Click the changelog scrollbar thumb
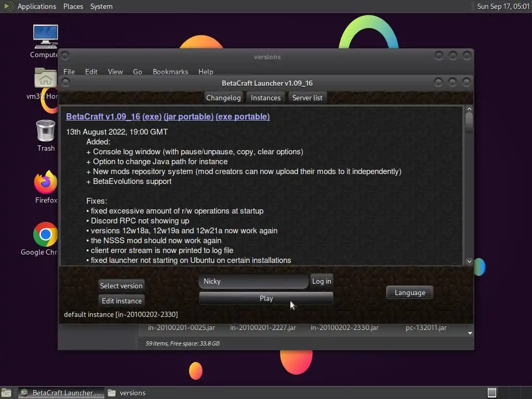Viewport: 532px width, 399px height. pyautogui.click(x=469, y=123)
